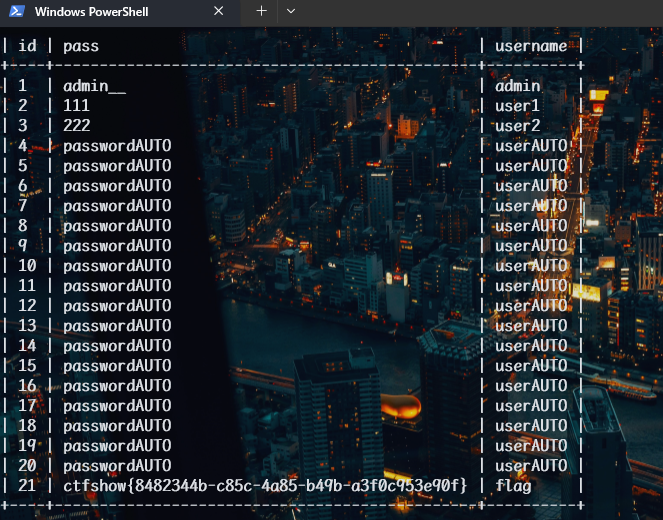The image size is (663, 520).
Task: Click passwordAUTO in row id 19
Action: (117, 446)
